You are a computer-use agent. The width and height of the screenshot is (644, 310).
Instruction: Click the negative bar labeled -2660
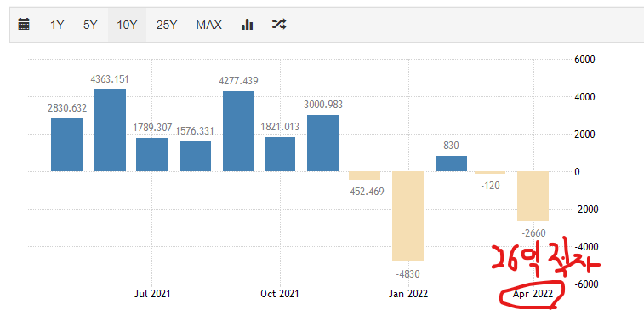point(533,196)
